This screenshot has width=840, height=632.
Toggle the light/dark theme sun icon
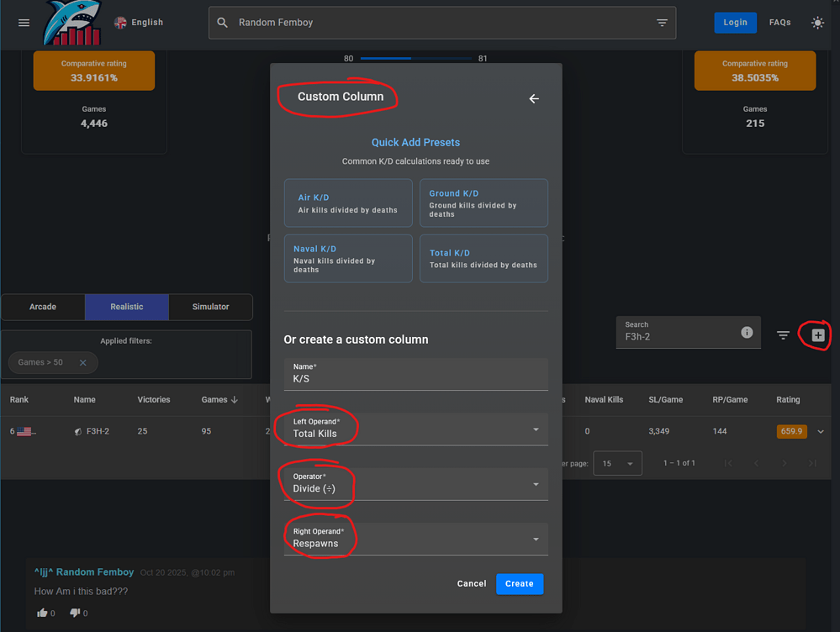pos(817,23)
